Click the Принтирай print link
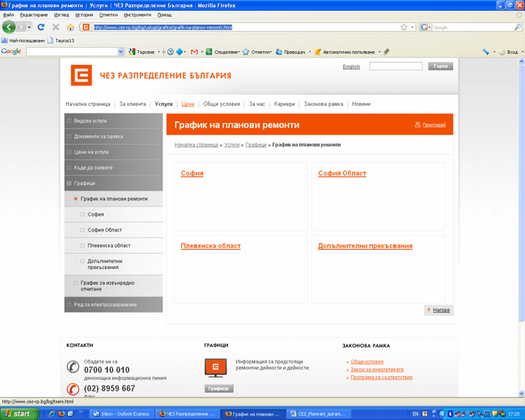 [434, 125]
